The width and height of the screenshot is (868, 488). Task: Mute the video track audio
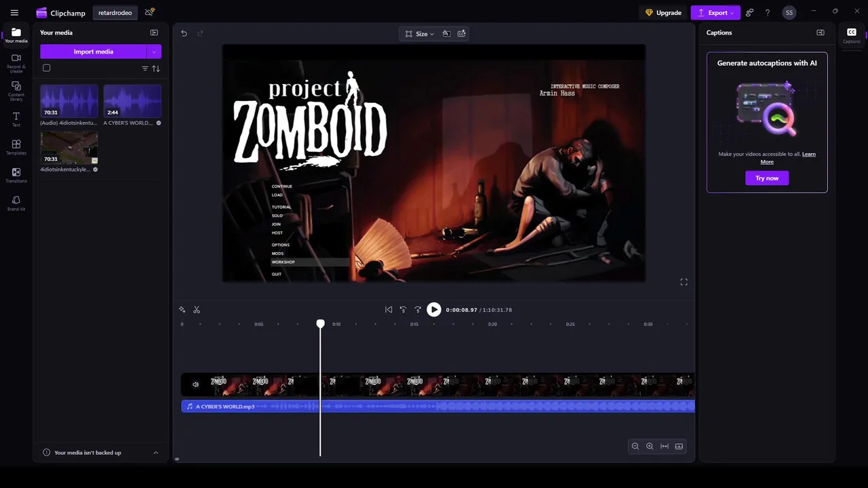[195, 384]
